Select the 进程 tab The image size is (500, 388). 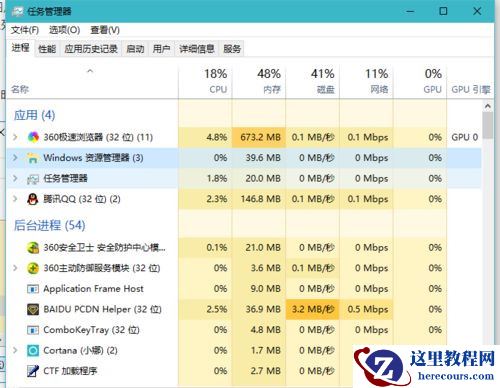pos(21,48)
